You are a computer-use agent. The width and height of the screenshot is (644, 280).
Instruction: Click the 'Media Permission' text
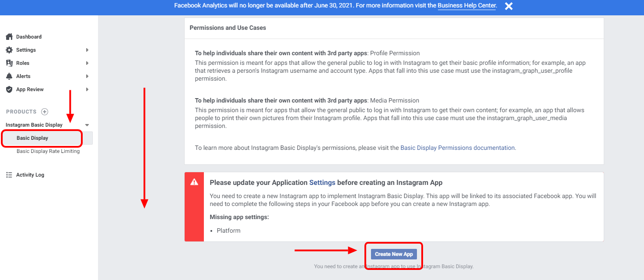(395, 100)
